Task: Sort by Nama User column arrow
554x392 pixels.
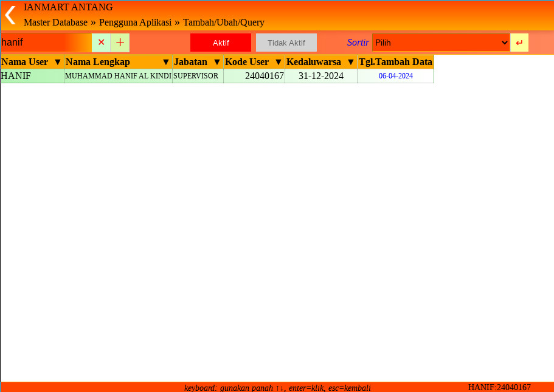Action: point(58,62)
